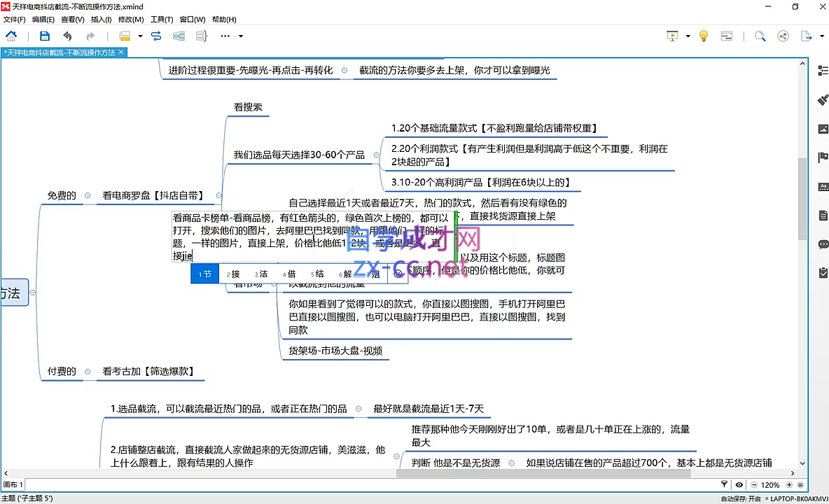Screen dimensions: 829x504
Task: Undo the last action
Action: coord(67,36)
